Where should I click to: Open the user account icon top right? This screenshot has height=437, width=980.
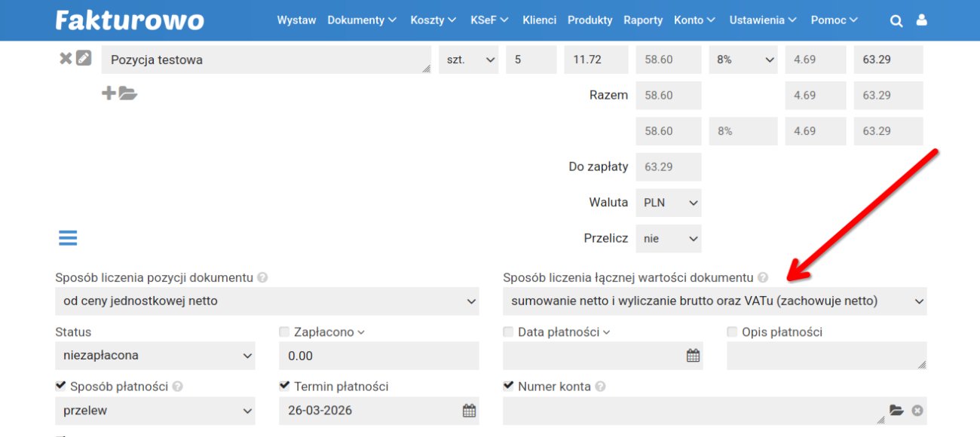pos(922,20)
